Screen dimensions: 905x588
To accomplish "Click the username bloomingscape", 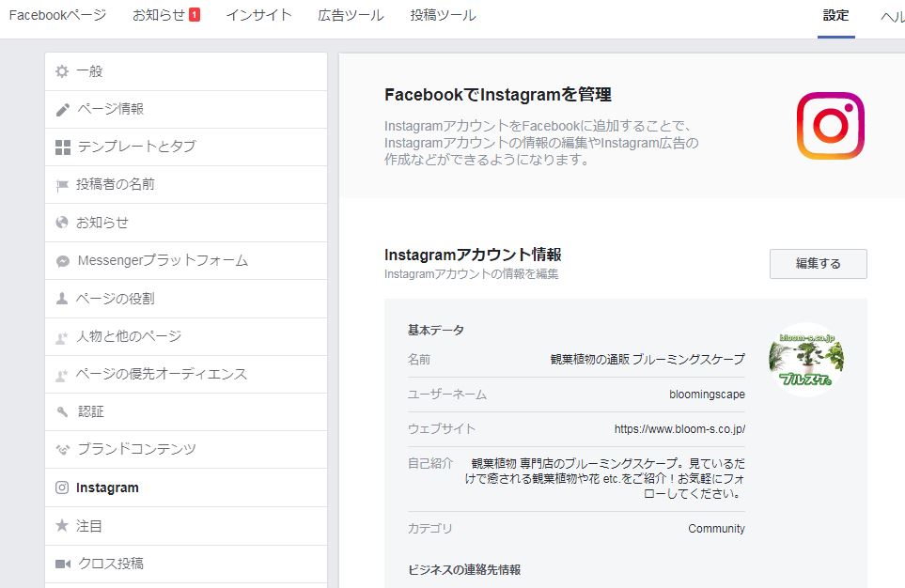I will 707,395.
